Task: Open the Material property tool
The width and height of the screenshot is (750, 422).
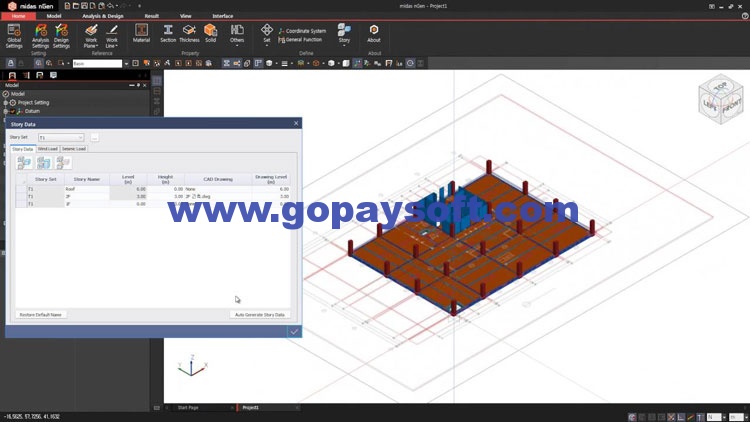Action: (x=141, y=33)
